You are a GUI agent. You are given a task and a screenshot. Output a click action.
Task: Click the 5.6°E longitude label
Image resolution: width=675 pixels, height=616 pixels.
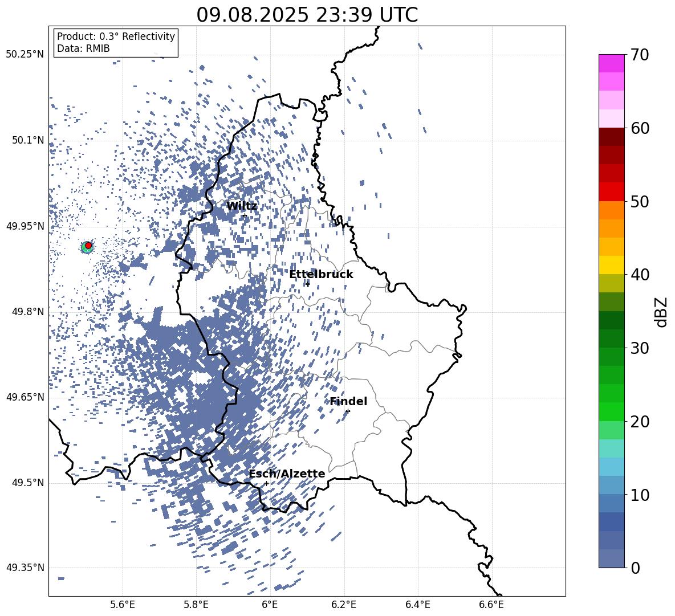(x=123, y=605)
